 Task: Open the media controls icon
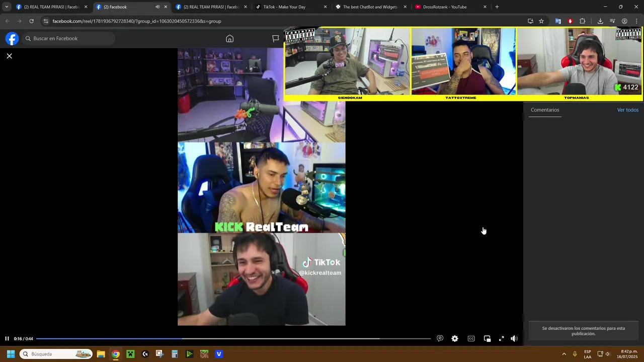point(612,21)
